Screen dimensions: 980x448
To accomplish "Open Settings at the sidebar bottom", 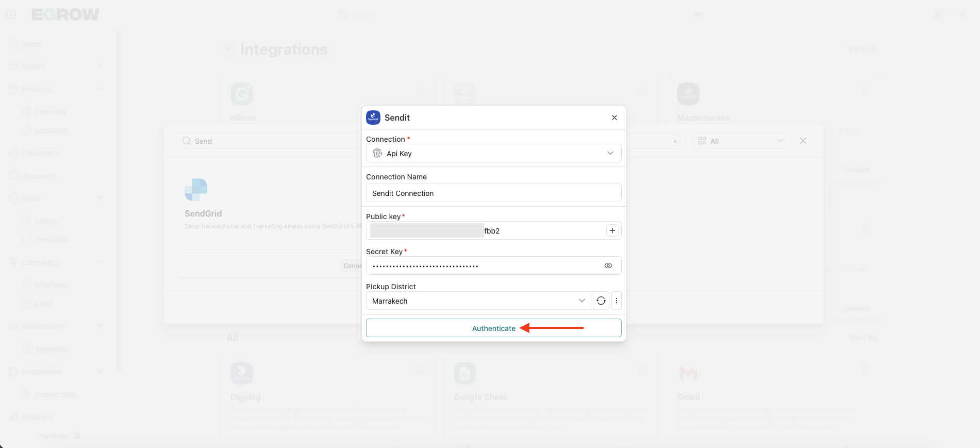I will pyautogui.click(x=60, y=436).
